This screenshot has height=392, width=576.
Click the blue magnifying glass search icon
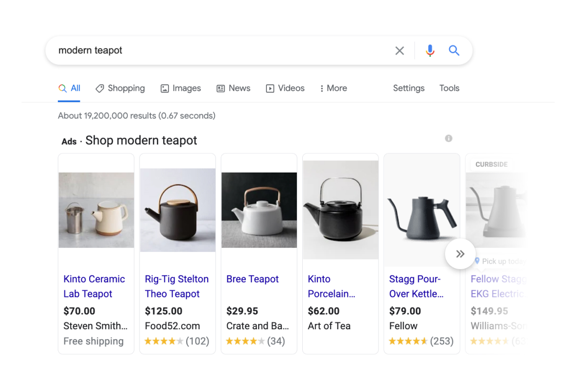click(454, 50)
